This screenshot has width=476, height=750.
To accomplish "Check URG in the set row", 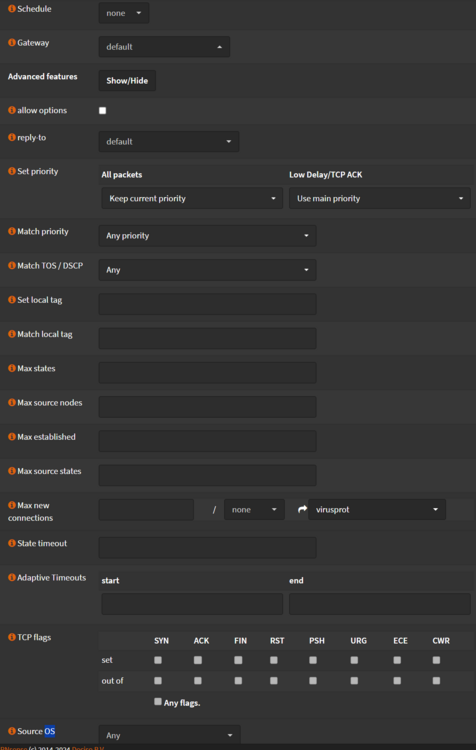I will pyautogui.click(x=354, y=660).
